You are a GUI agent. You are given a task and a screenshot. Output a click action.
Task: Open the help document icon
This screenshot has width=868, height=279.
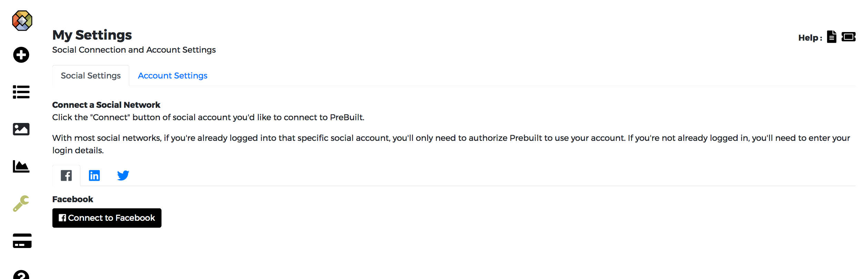tap(832, 37)
